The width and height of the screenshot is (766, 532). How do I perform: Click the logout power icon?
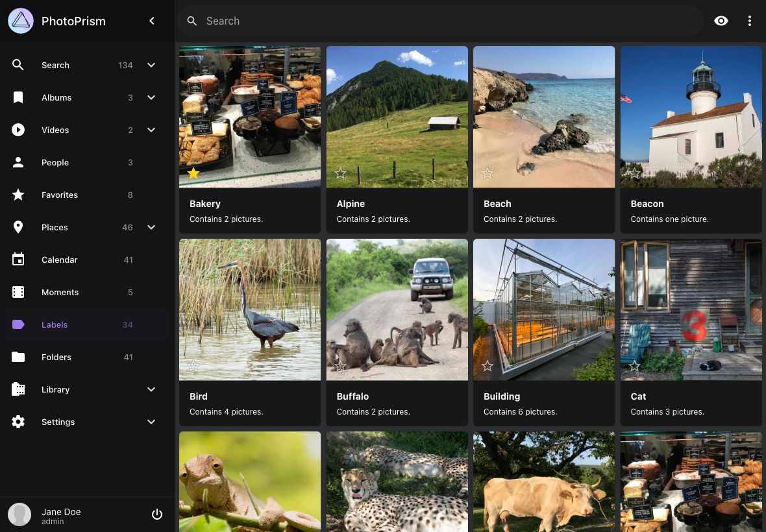(x=156, y=514)
